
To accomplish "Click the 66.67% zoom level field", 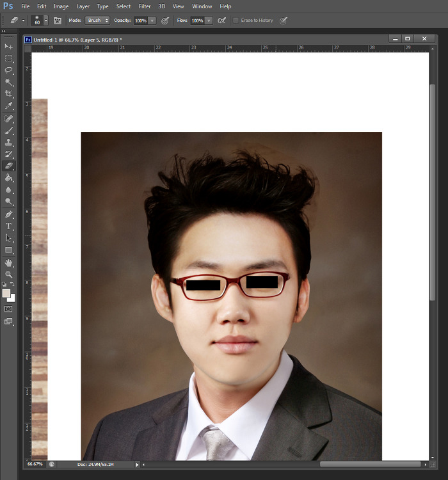I will (x=35, y=464).
